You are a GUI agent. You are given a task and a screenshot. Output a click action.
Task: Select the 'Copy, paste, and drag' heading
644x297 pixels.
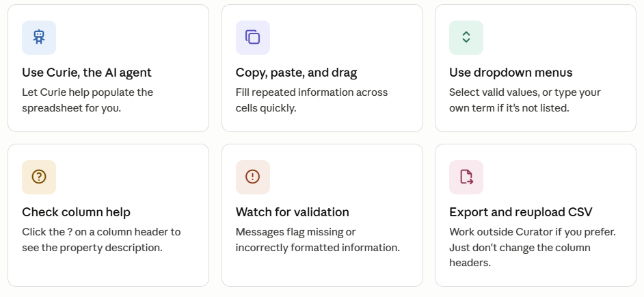(296, 73)
